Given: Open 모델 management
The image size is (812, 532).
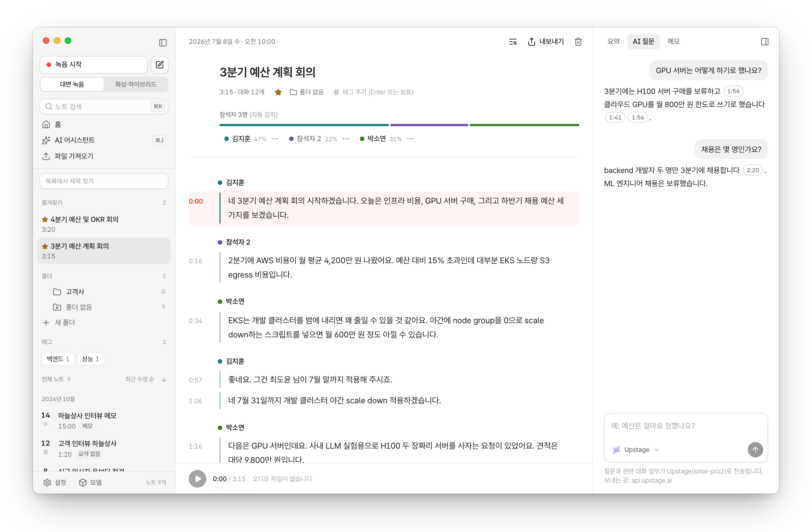Looking at the screenshot, I should pyautogui.click(x=90, y=483).
